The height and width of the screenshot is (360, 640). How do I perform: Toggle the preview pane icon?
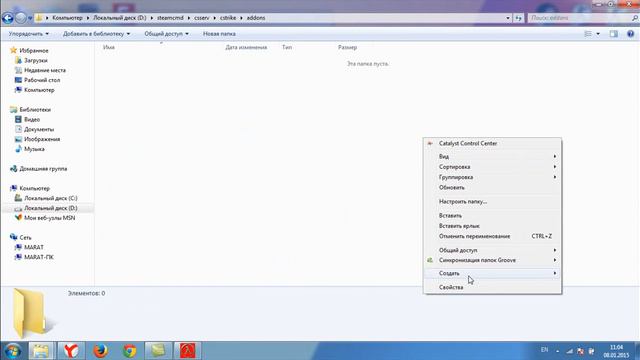coord(613,34)
